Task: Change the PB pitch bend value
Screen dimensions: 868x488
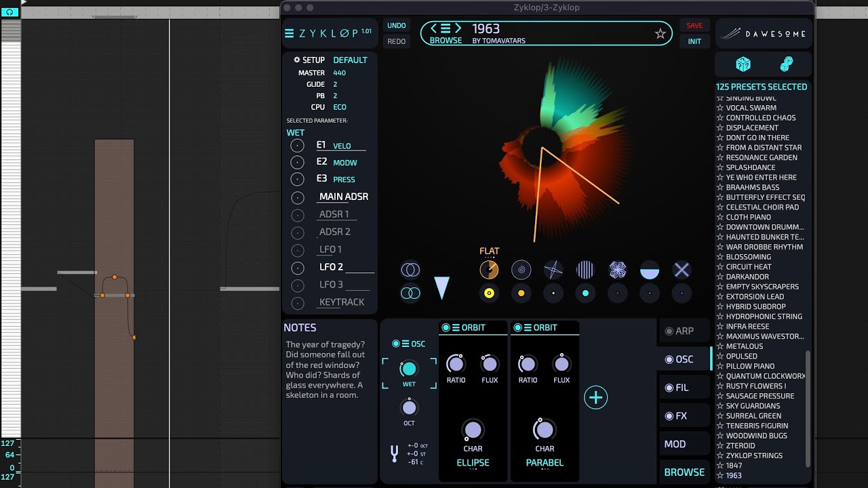Action: [x=335, y=96]
